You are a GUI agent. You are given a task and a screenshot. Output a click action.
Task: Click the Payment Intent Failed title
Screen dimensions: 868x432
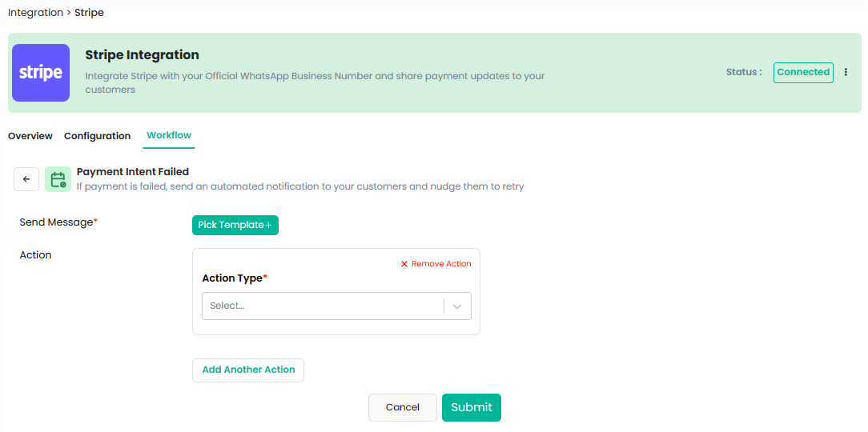(132, 171)
